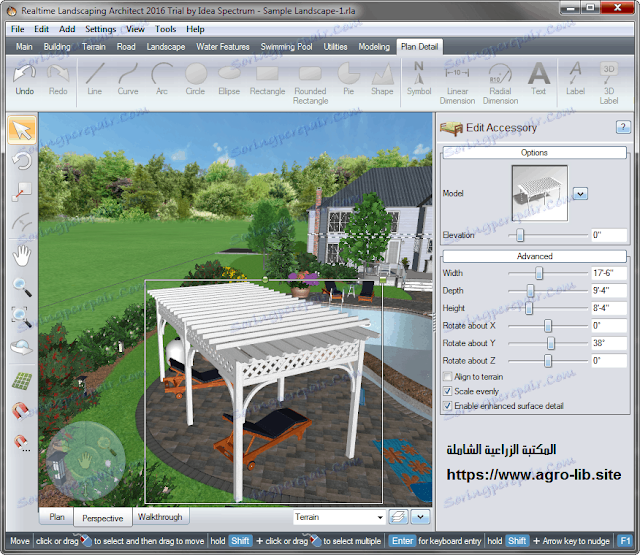
Task: Open Edit Accessory help button
Action: click(623, 127)
